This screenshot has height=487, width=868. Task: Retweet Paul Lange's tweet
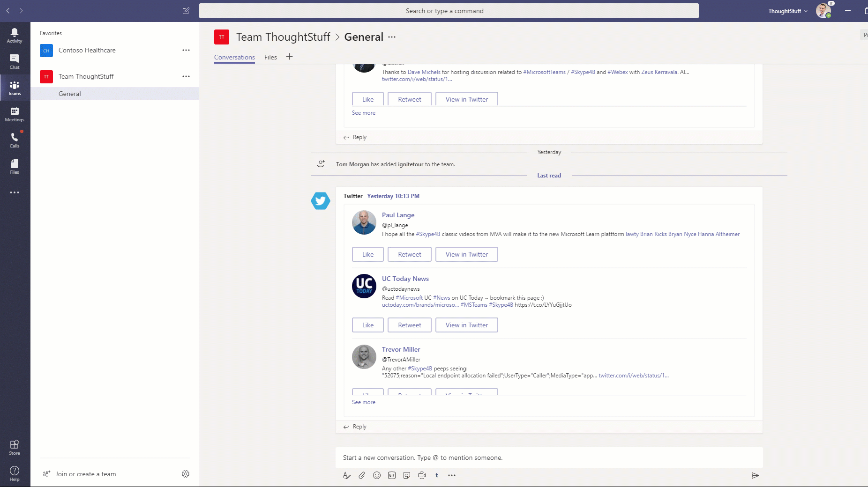pos(410,254)
